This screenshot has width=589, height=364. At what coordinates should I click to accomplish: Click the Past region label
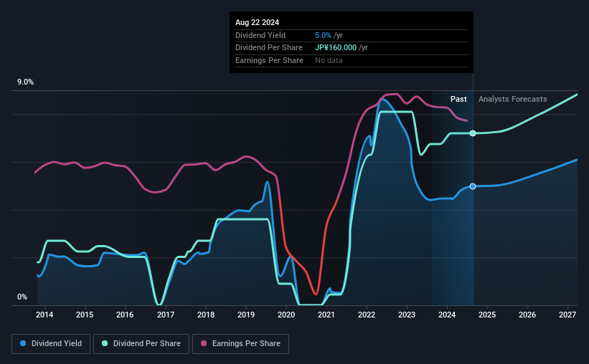tap(458, 99)
